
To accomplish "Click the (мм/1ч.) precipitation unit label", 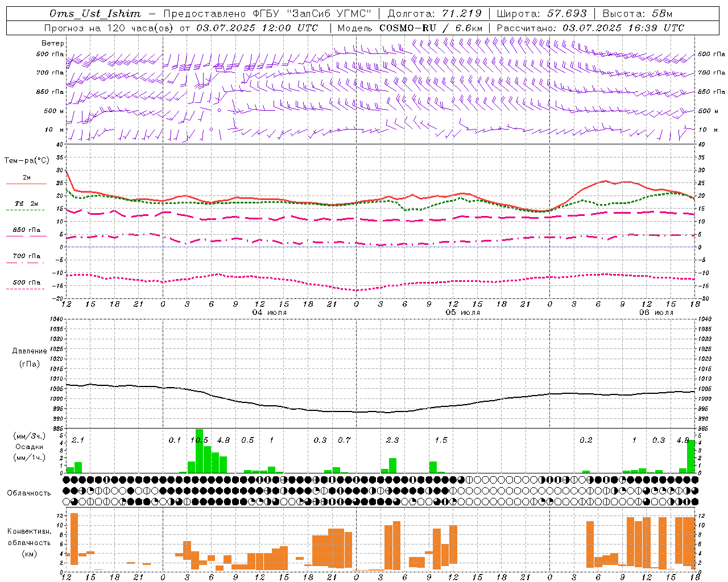I will pos(30,458).
